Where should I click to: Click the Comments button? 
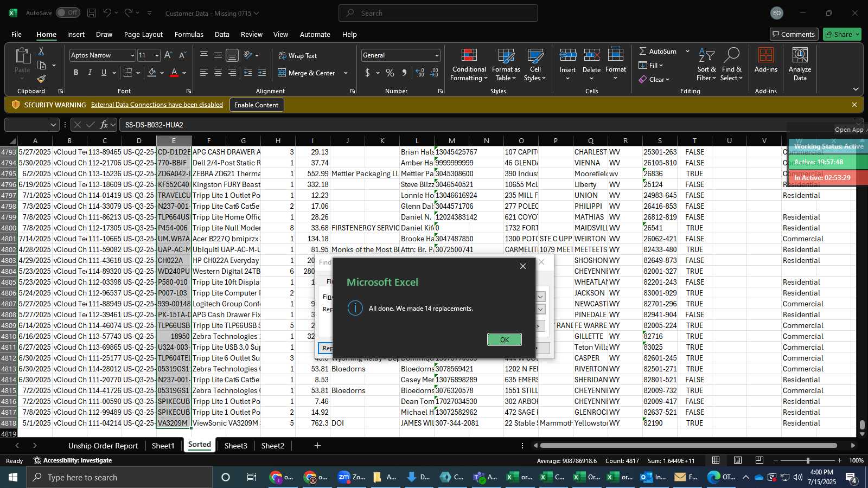click(793, 34)
